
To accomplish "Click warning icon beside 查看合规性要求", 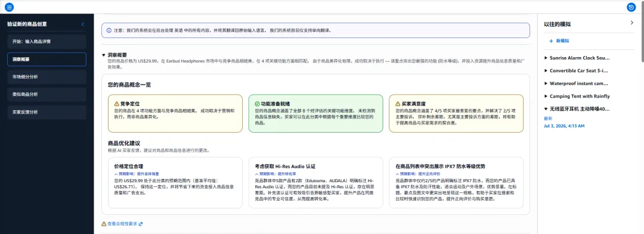I will click(x=104, y=224).
